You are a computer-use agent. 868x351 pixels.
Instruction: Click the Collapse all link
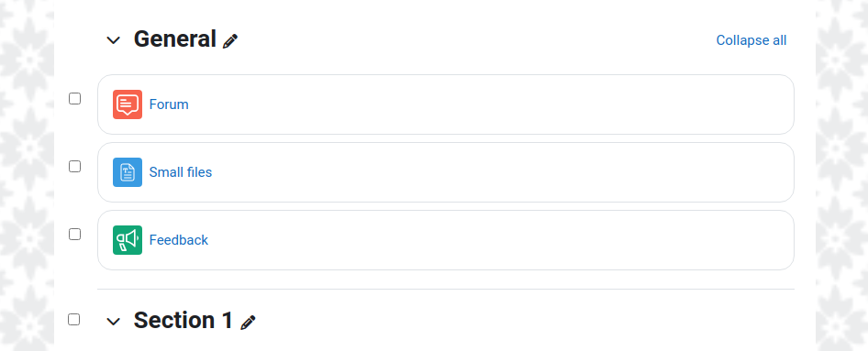point(751,40)
